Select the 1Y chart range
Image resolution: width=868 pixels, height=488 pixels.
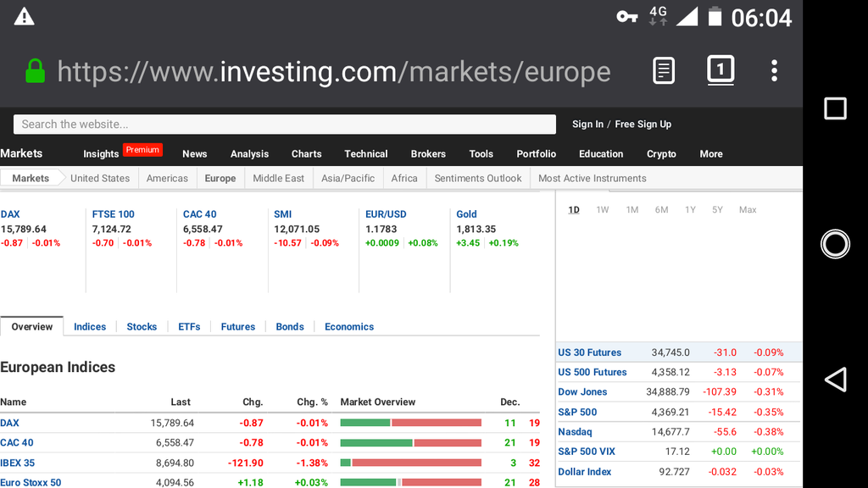coord(690,210)
